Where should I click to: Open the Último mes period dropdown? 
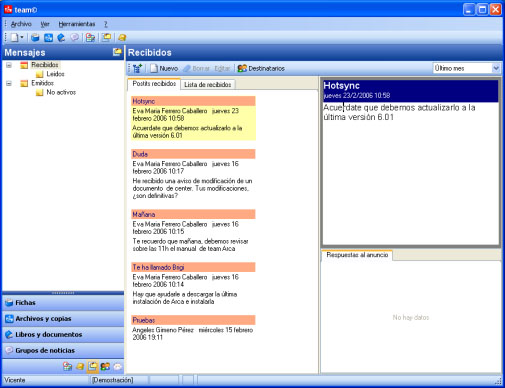496,68
